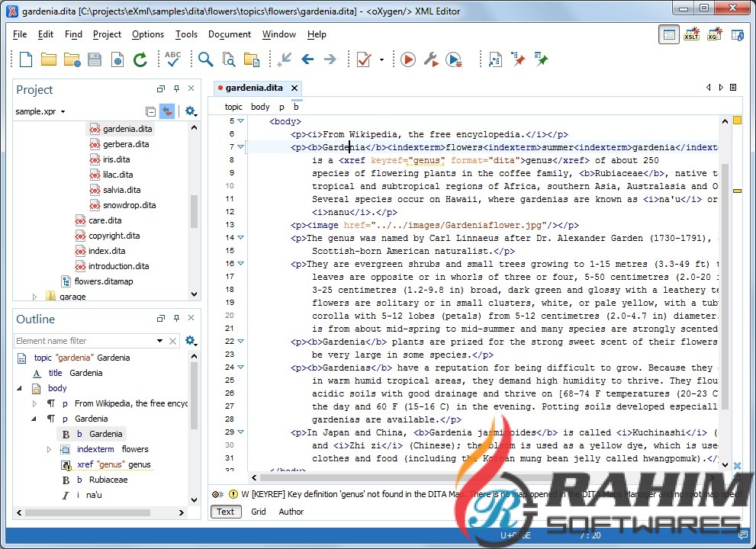Open the Help menu
Screen dimensions: 756x549
tap(317, 34)
